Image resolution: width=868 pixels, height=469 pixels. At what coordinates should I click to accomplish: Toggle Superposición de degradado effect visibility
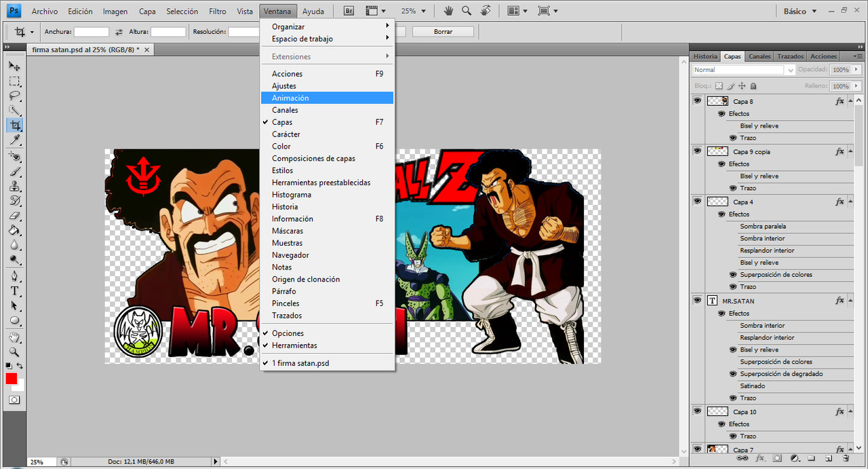[x=733, y=374]
